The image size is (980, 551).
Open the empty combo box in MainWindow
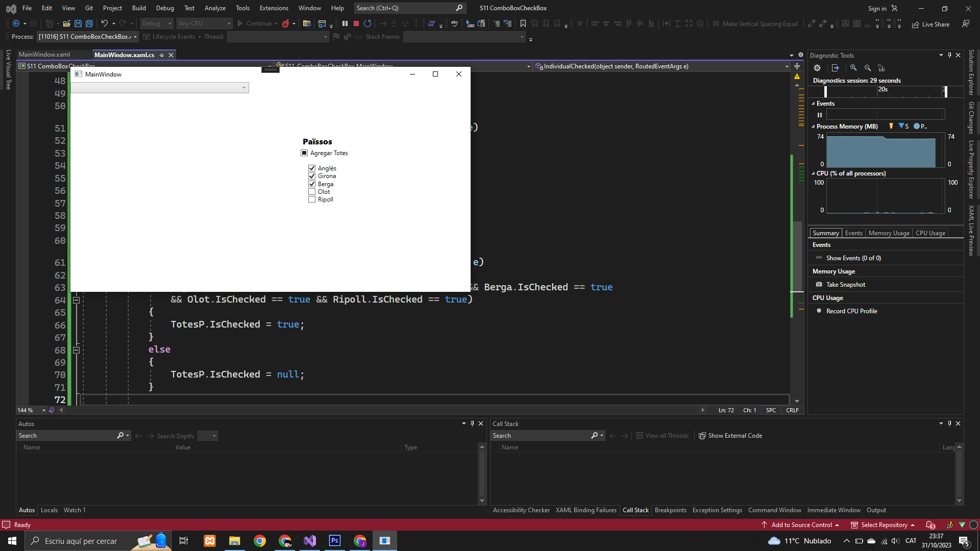[x=159, y=88]
